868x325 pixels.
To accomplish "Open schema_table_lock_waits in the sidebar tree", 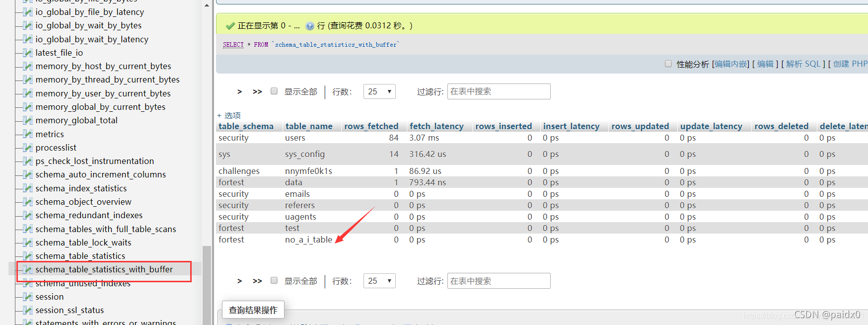I will [x=83, y=243].
